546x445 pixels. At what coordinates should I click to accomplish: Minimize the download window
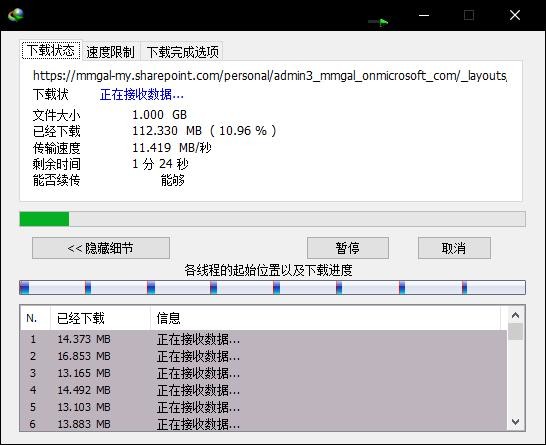(424, 15)
